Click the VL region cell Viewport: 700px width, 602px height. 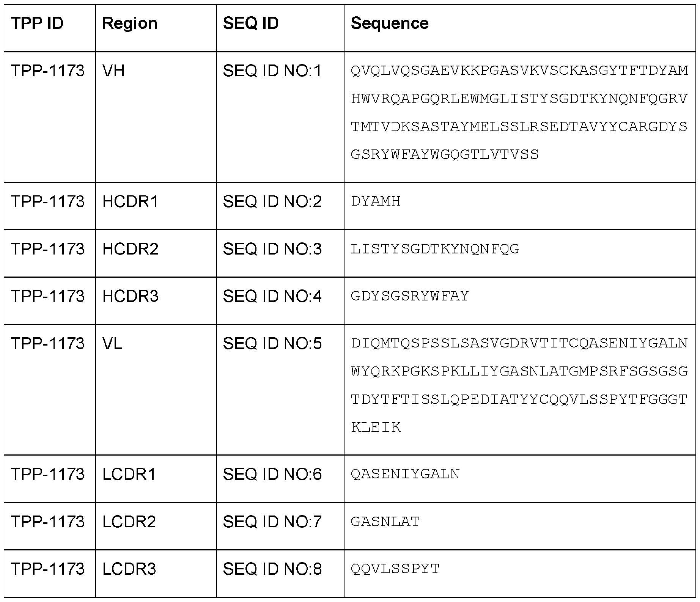112,344
